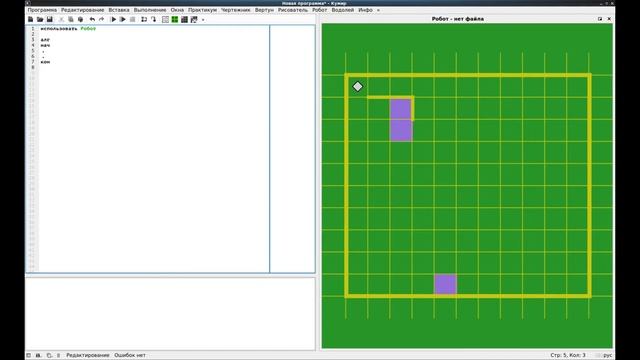Create a new program via toolbar icon
Image resolution: width=640 pixels, height=360 pixels.
pos(31,20)
